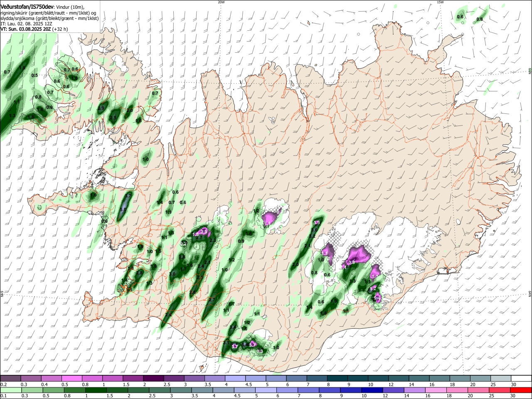Click the dark teal snow swatch at 8
The height and width of the screenshot is (399, 532).
click(x=337, y=378)
